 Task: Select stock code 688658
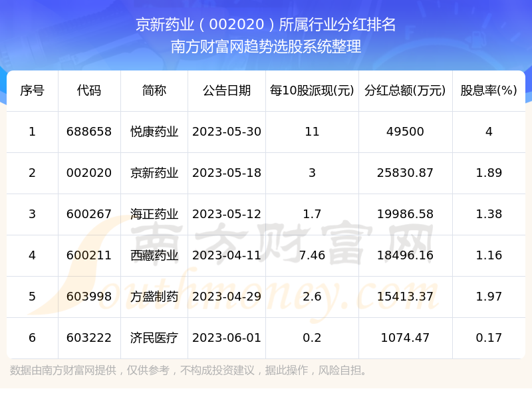89,132
